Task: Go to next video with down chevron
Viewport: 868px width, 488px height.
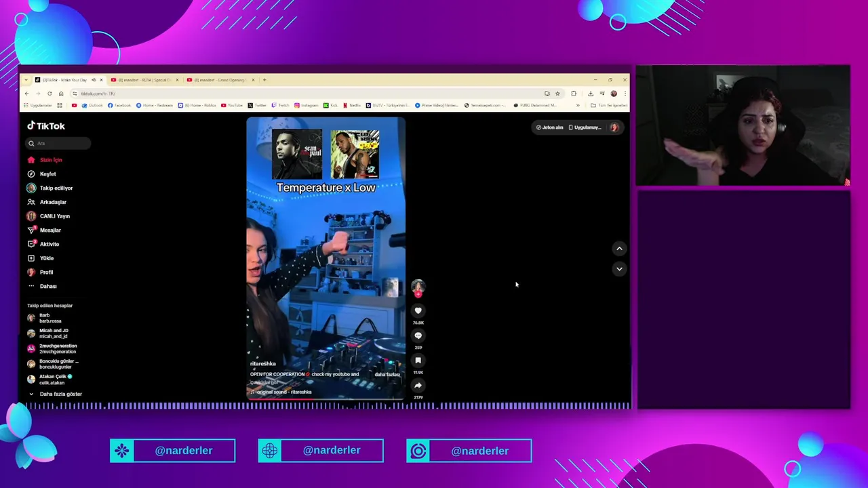Action: pyautogui.click(x=619, y=269)
